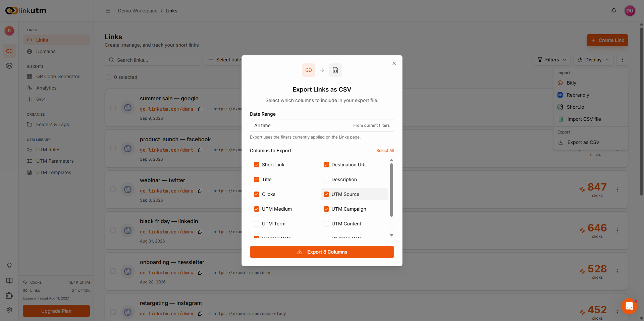Toggle the sidebar hamburger menu icon
The height and width of the screenshot is (321, 644).
click(x=108, y=11)
